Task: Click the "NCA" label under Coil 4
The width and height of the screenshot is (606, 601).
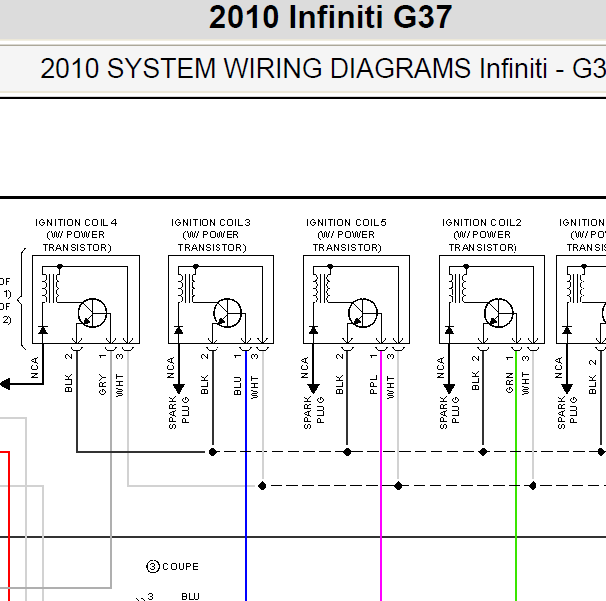Action: coord(34,368)
